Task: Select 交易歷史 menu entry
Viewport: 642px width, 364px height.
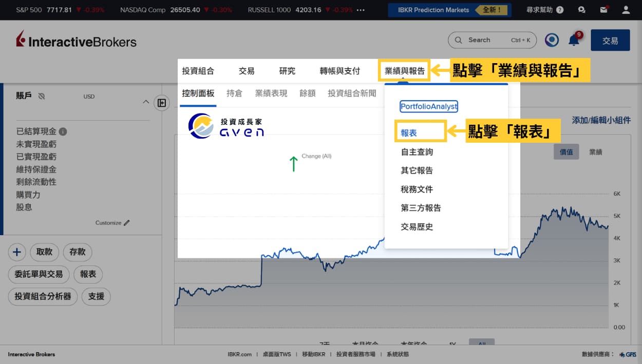Action: [417, 227]
